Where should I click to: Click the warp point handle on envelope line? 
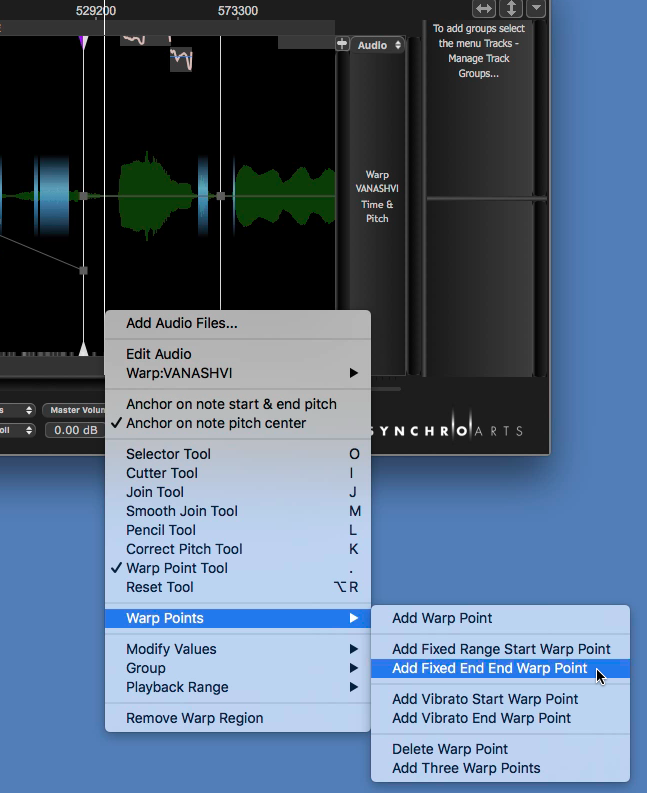83,270
